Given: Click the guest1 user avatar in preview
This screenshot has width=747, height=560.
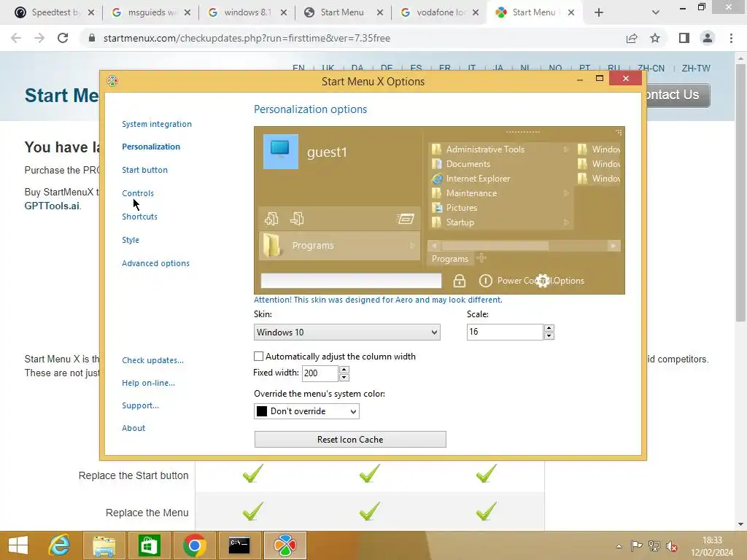Looking at the screenshot, I should pyautogui.click(x=281, y=152).
